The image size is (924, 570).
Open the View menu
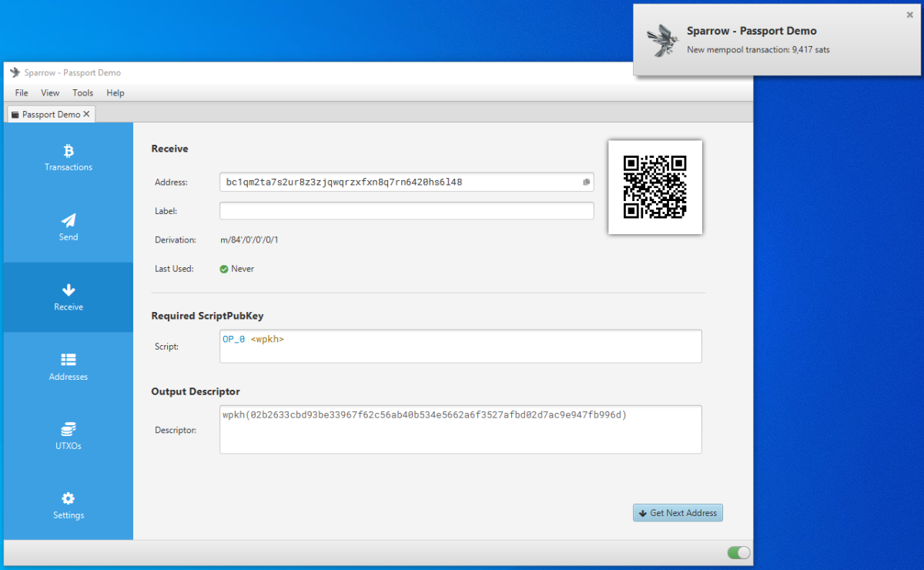pos(50,92)
